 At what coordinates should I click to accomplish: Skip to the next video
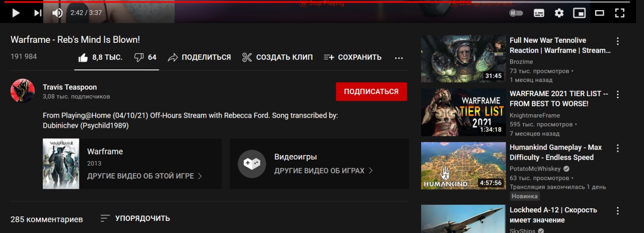point(38,13)
